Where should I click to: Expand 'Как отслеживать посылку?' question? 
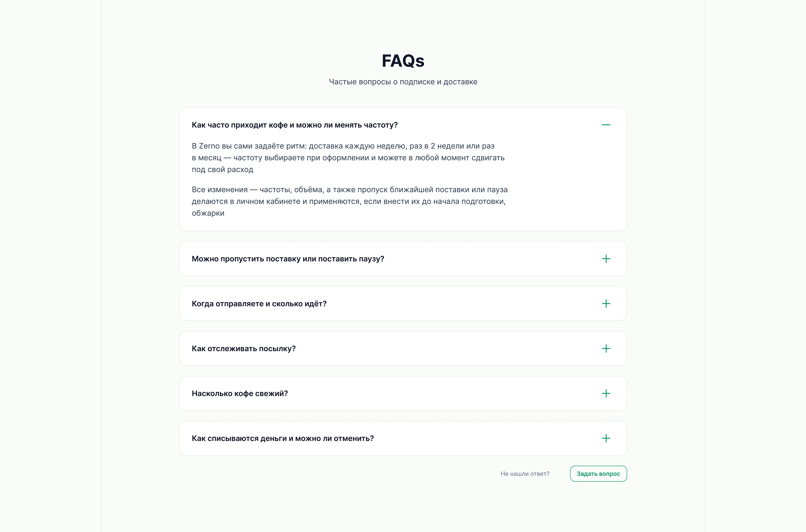pyautogui.click(x=244, y=348)
